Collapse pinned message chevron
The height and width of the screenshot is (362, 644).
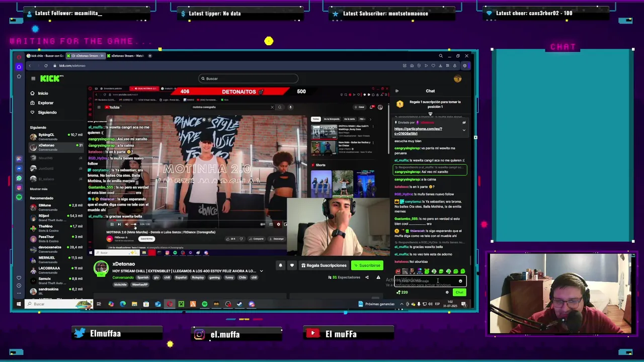click(464, 130)
